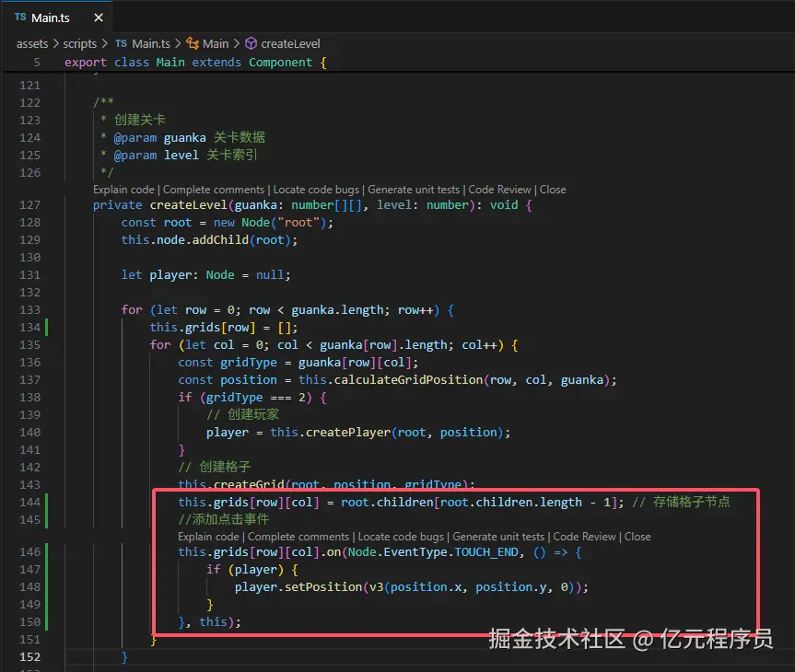Viewport: 795px width, 672px height.
Task: Click the class symbol icon beside Main breadcrumb
Action: point(193,43)
